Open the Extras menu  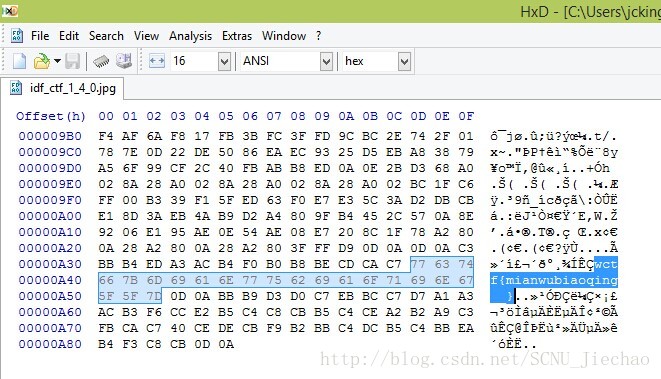(237, 36)
